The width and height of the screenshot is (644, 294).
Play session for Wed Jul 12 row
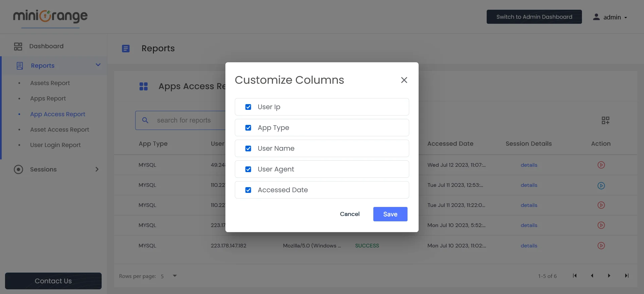pyautogui.click(x=601, y=165)
